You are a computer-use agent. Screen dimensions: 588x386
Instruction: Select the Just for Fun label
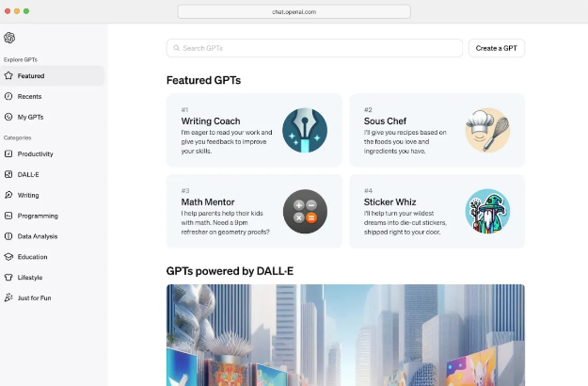(x=34, y=298)
